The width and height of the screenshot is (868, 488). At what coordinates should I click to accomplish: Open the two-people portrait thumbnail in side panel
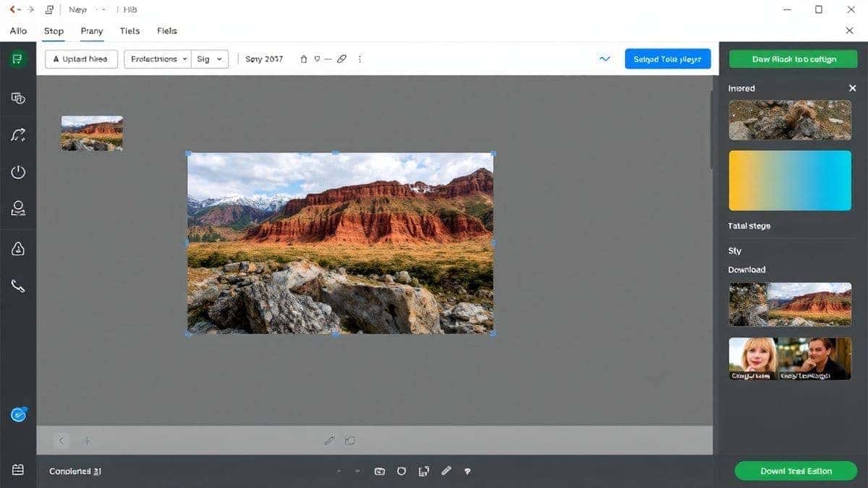(790, 359)
